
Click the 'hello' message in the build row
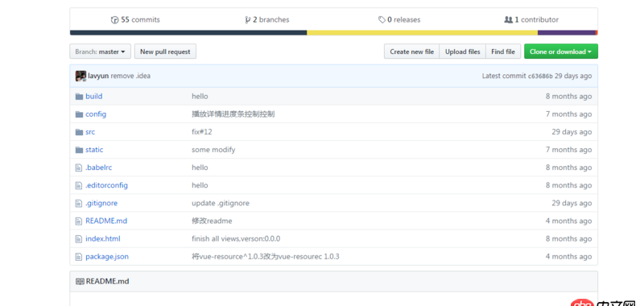point(200,97)
